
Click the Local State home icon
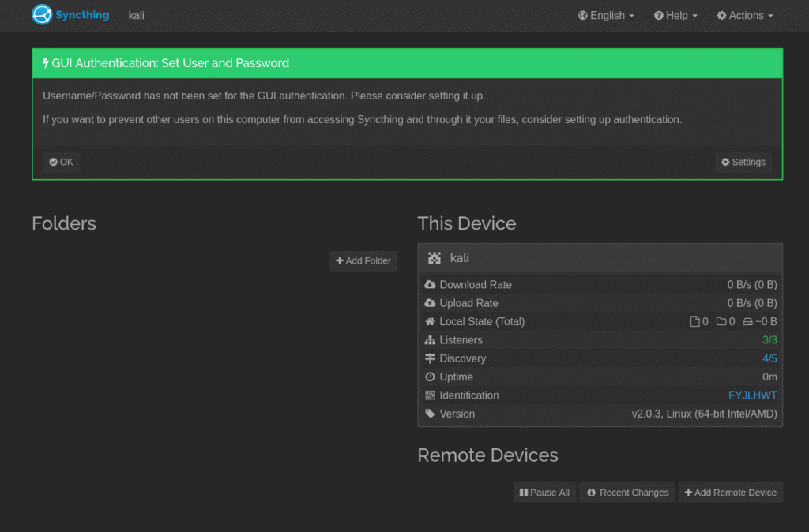tap(430, 322)
